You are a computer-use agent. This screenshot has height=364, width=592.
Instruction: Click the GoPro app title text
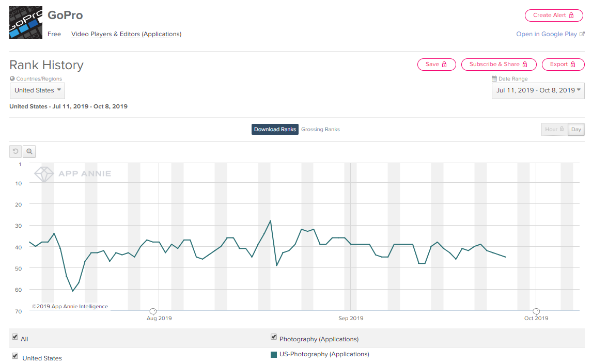pos(65,15)
